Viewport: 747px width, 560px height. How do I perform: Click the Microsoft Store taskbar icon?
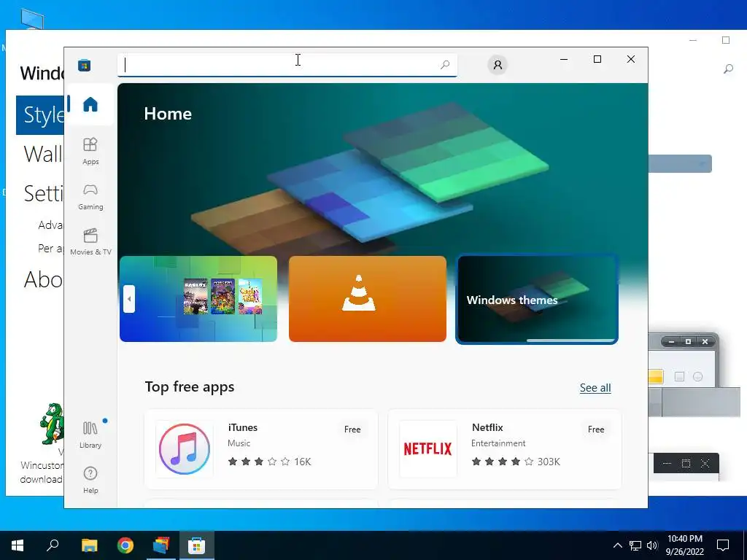click(196, 545)
